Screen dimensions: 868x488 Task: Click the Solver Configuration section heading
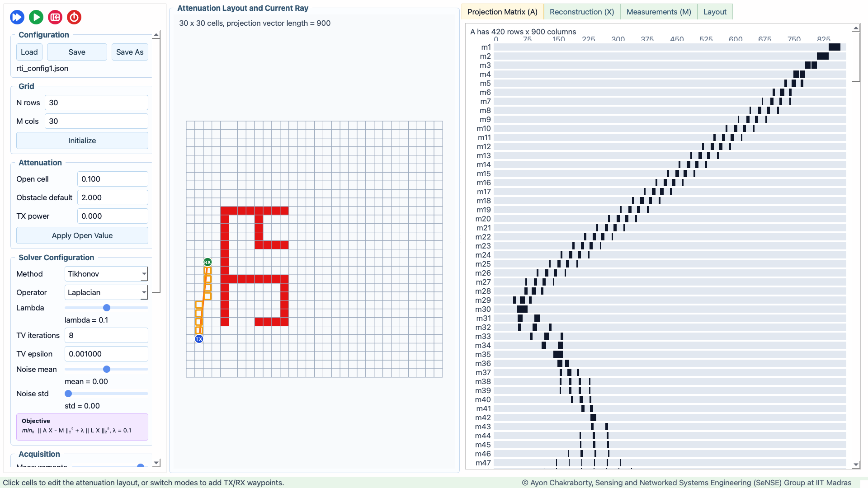click(56, 258)
